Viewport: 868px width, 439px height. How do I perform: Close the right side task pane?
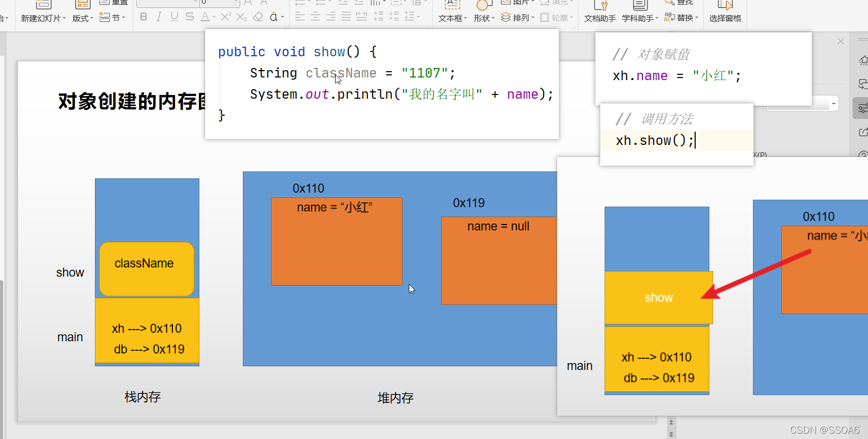coord(840,41)
